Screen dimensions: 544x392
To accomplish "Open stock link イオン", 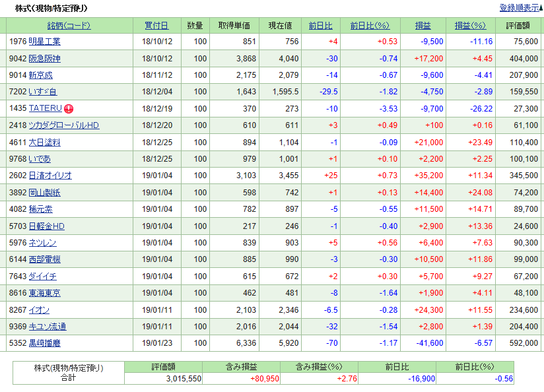I will [39, 310].
